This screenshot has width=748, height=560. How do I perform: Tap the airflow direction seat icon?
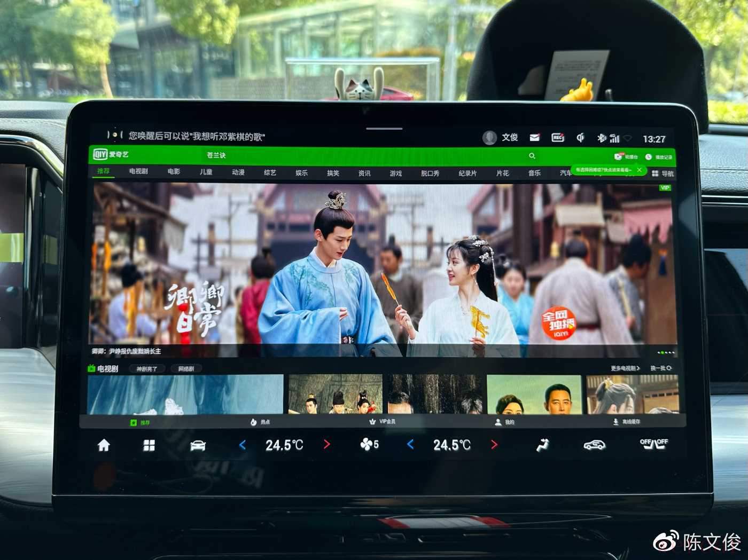(542, 445)
